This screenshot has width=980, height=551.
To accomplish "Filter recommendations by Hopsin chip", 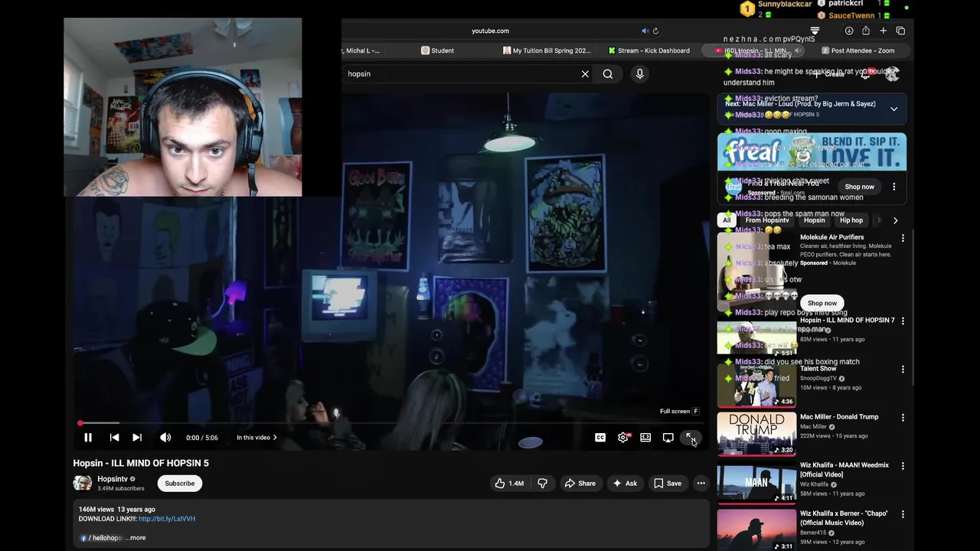I will coord(815,220).
